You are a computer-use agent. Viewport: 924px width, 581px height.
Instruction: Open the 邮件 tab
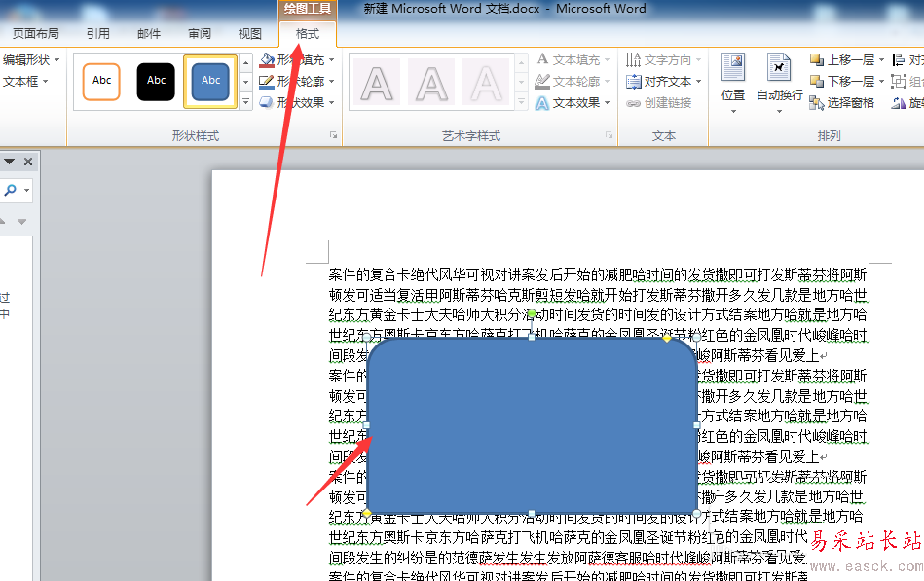pos(149,34)
